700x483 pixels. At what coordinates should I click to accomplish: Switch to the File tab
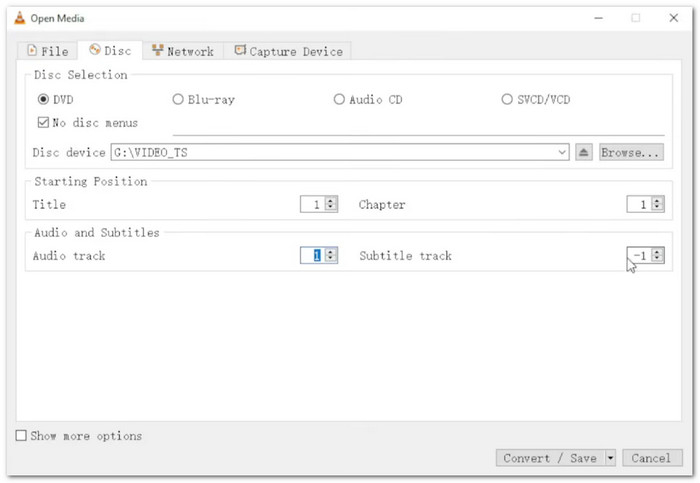click(x=48, y=51)
